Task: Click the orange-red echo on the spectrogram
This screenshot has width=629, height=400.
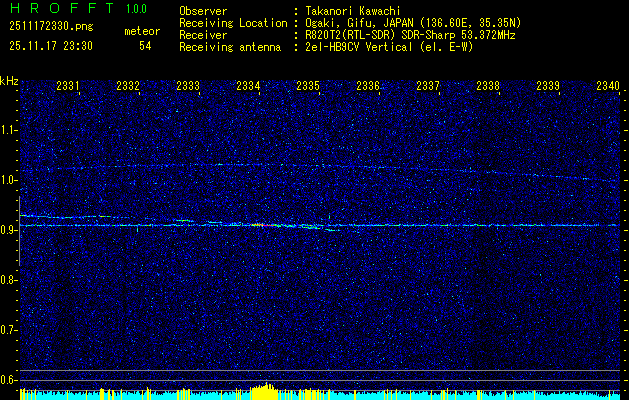Action: (257, 225)
